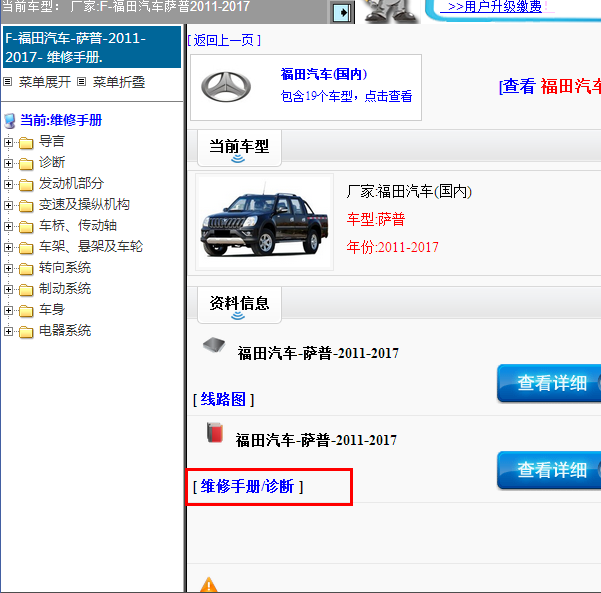The height and width of the screenshot is (593, 601).
Task: Select 当前:维修手册 root node
Action: [61, 120]
